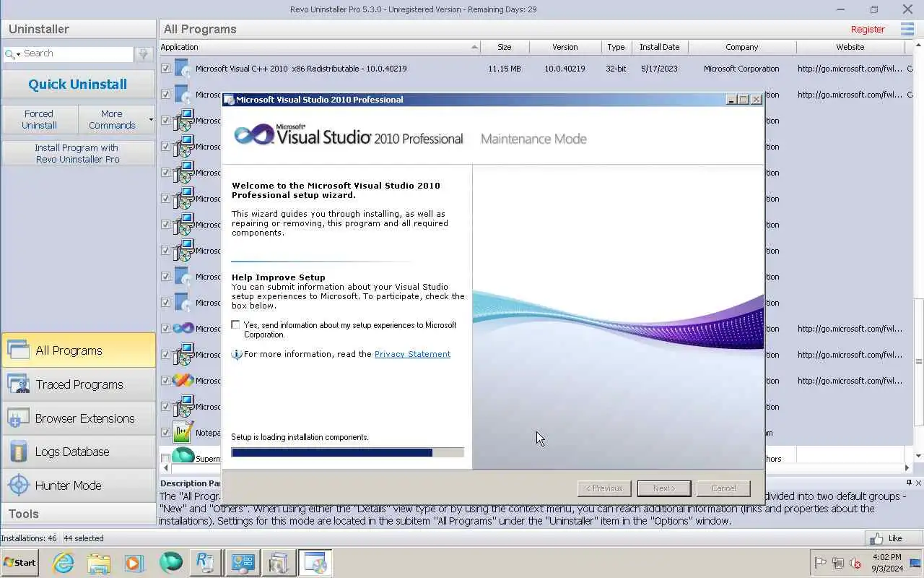Click the Uninstaller panel header

coord(78,29)
